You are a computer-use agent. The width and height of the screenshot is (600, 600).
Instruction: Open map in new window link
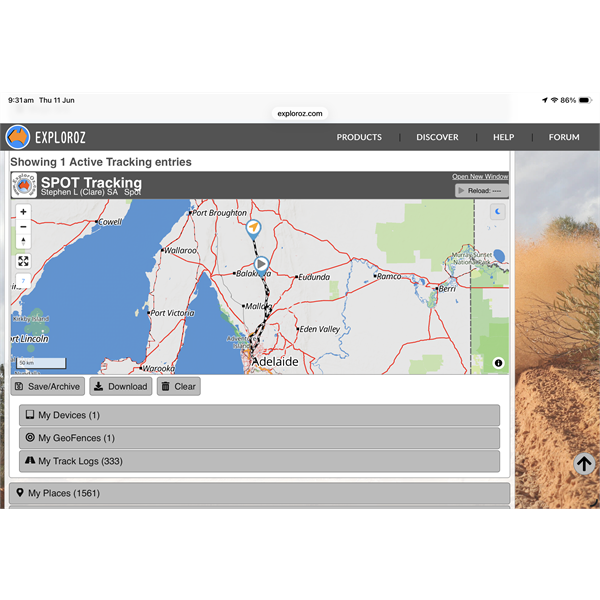(480, 176)
